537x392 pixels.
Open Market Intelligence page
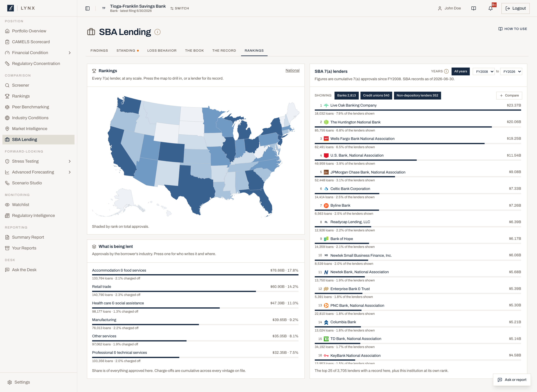(38, 129)
